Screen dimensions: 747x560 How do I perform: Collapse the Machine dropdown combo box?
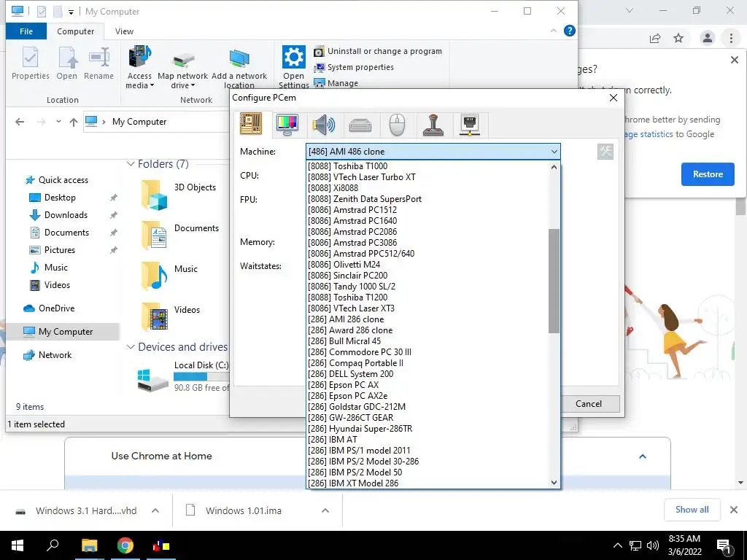[554, 152]
